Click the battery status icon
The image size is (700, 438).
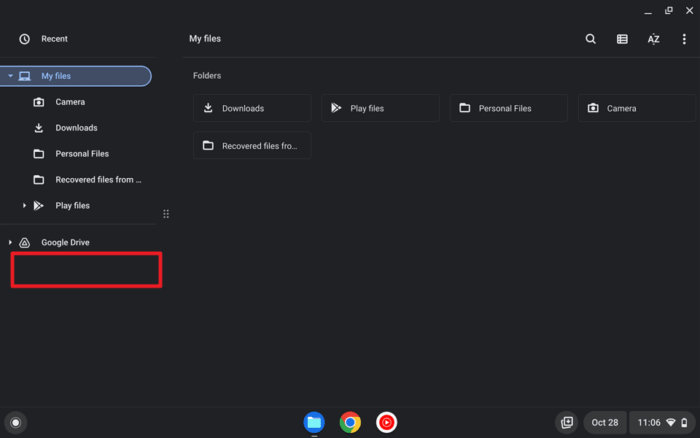click(x=684, y=422)
